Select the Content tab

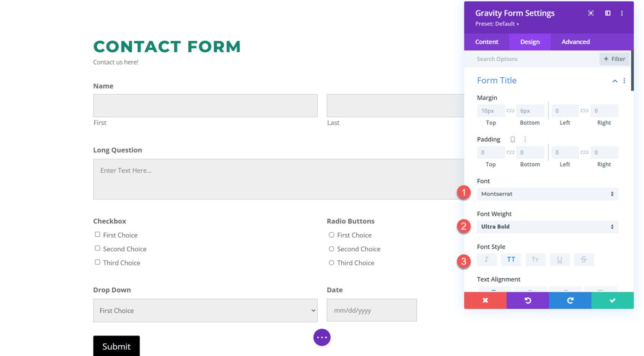[486, 42]
